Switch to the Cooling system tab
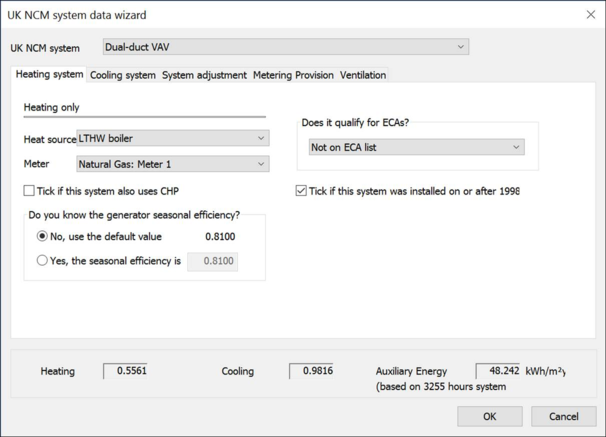Screen dimensions: 606x437 123,75
